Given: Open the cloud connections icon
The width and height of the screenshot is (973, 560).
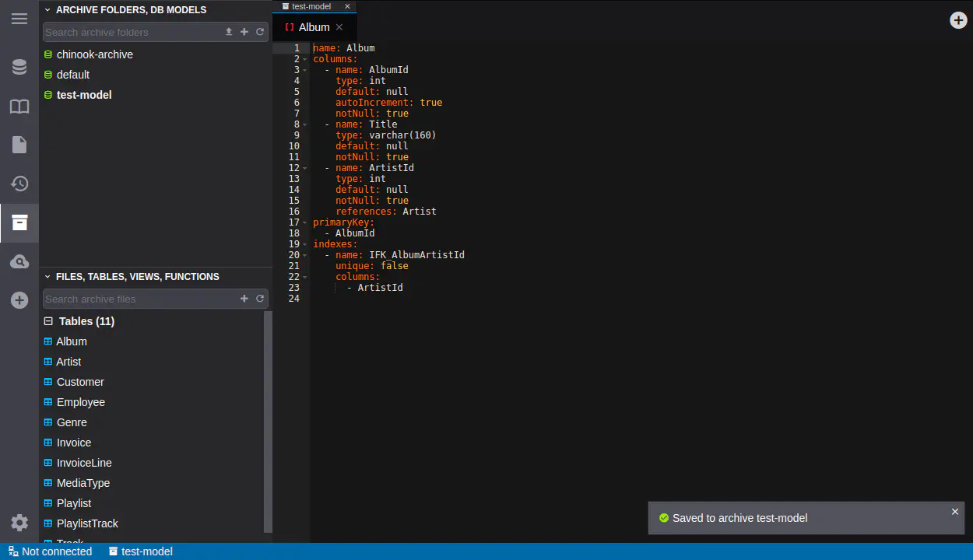Looking at the screenshot, I should click(19, 262).
